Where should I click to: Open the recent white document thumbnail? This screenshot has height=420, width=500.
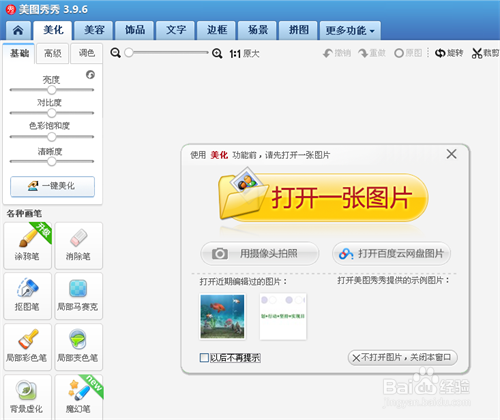[283, 316]
